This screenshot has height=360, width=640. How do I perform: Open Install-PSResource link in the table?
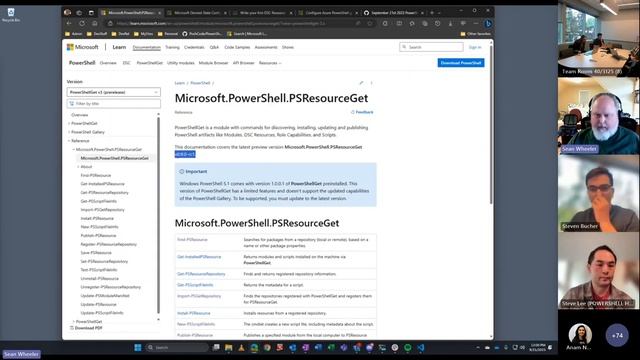tap(193, 313)
